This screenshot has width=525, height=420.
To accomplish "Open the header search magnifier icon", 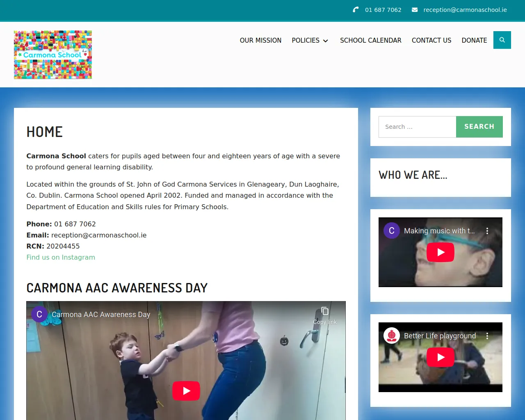I will (502, 40).
